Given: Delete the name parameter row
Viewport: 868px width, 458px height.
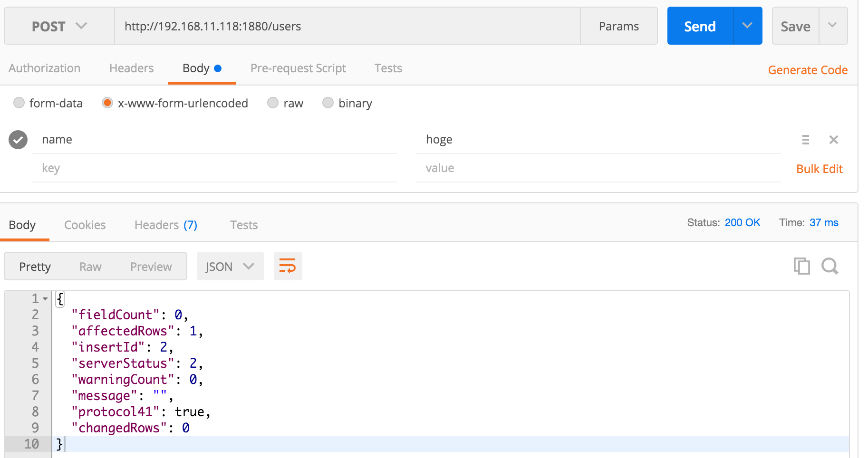Looking at the screenshot, I should coord(834,139).
